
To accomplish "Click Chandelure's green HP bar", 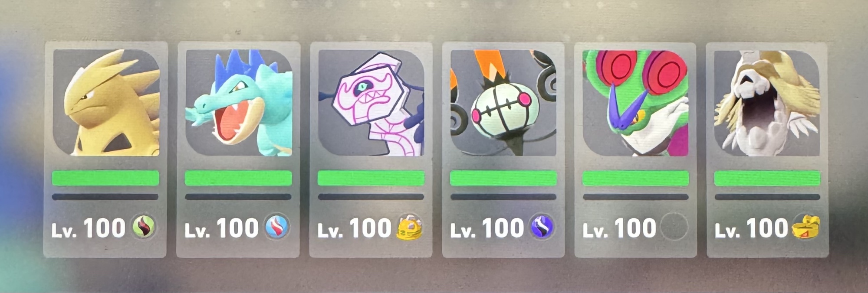I will click(503, 178).
